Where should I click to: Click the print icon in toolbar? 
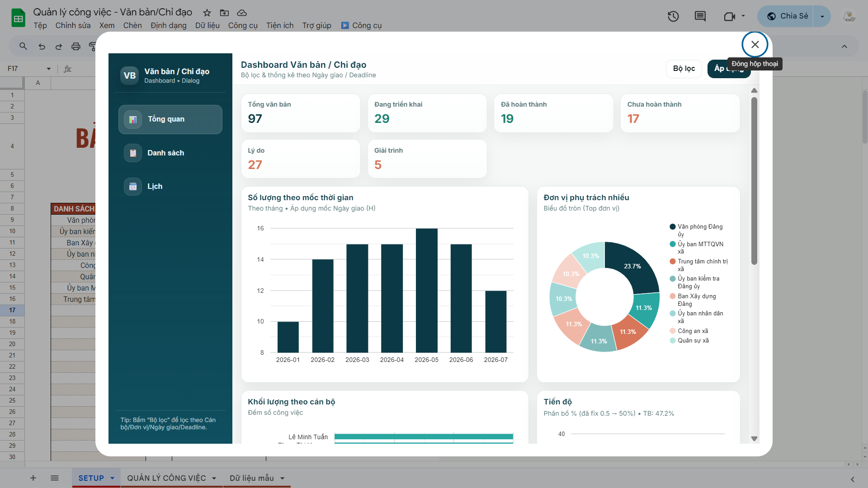(x=76, y=46)
